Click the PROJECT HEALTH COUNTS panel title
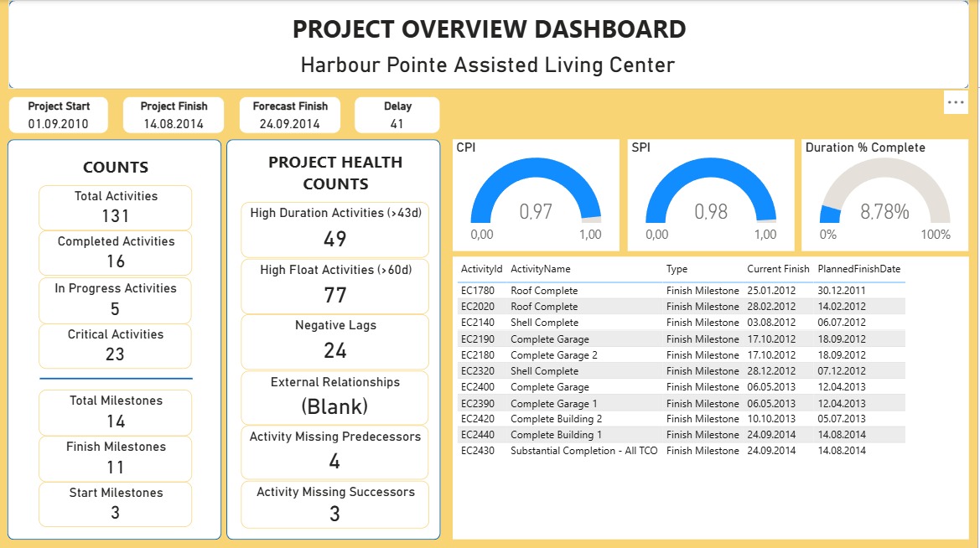The height and width of the screenshot is (548, 980). (x=334, y=172)
